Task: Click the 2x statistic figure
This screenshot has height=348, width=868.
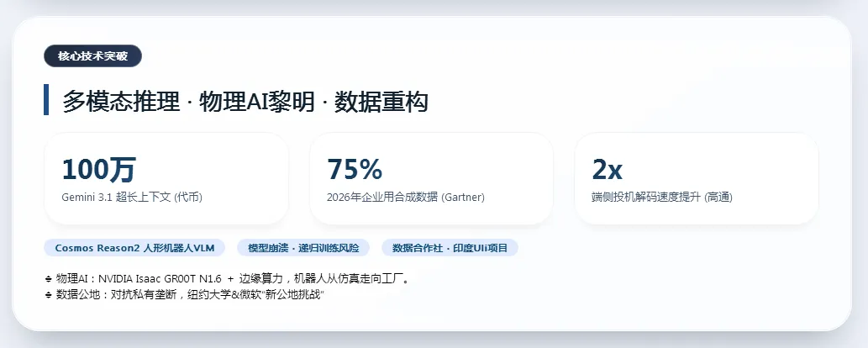Action: (608, 170)
